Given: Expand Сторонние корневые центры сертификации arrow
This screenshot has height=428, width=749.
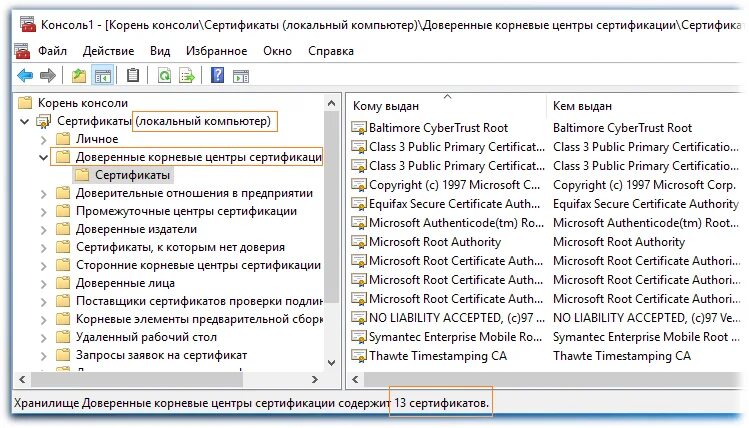Looking at the screenshot, I should [x=43, y=266].
